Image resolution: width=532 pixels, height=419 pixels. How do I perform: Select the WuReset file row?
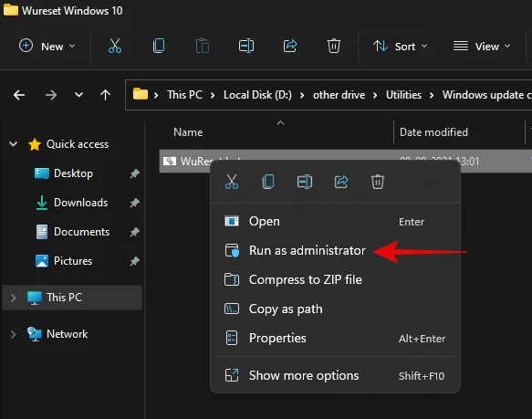coord(346,161)
